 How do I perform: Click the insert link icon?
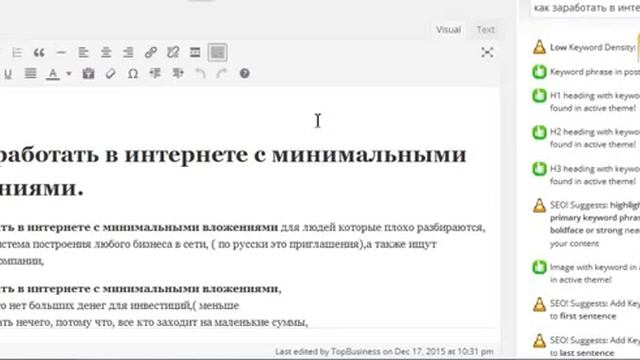[151, 53]
